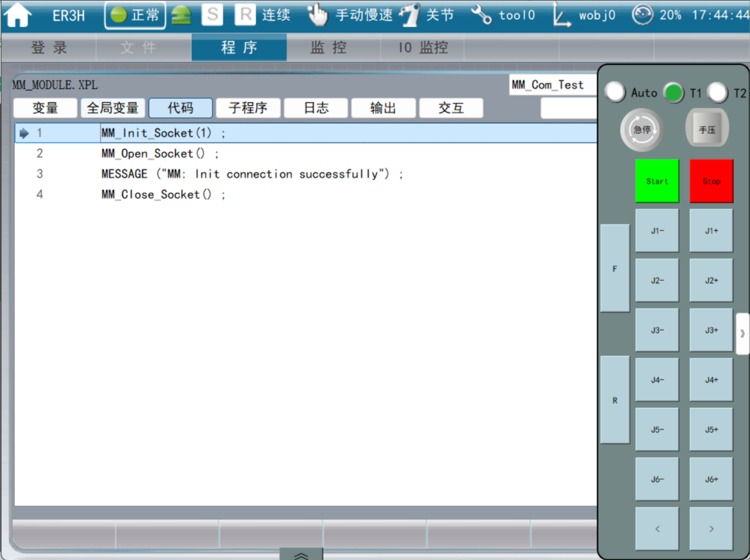
Task: Show the 全局变量 global variables view
Action: 113,108
